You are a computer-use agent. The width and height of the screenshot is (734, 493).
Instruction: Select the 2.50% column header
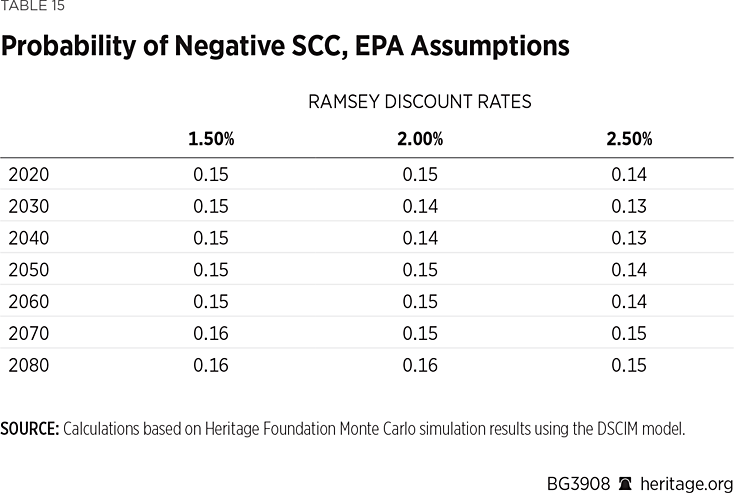coord(629,138)
